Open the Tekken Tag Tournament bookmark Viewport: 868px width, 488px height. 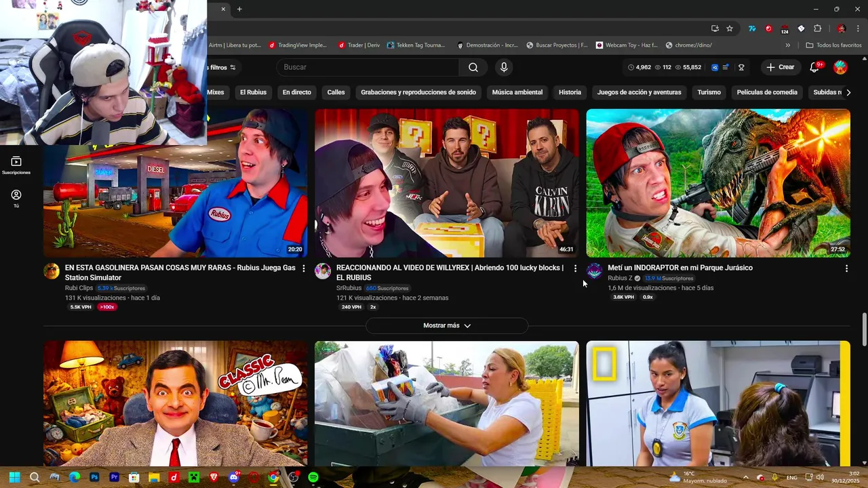(x=416, y=45)
